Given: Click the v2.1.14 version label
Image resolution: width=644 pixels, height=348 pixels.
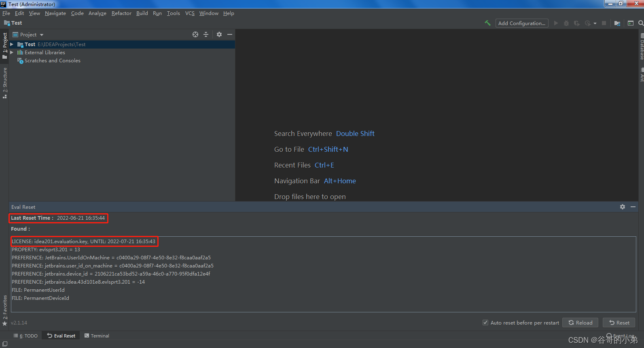Looking at the screenshot, I should [19, 323].
